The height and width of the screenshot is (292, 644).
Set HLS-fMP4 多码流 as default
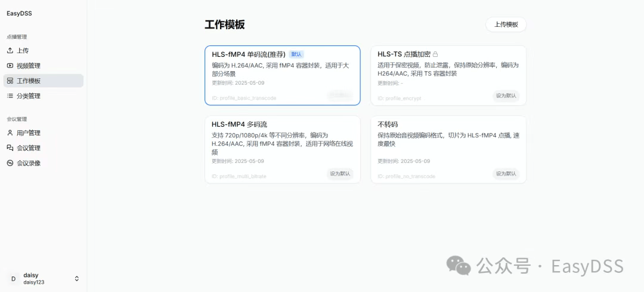[340, 174]
